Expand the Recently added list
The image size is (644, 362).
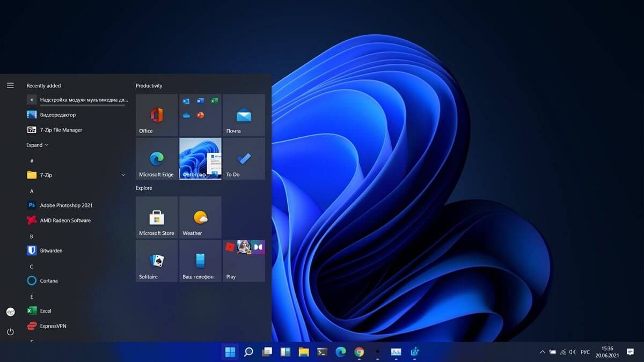point(37,145)
